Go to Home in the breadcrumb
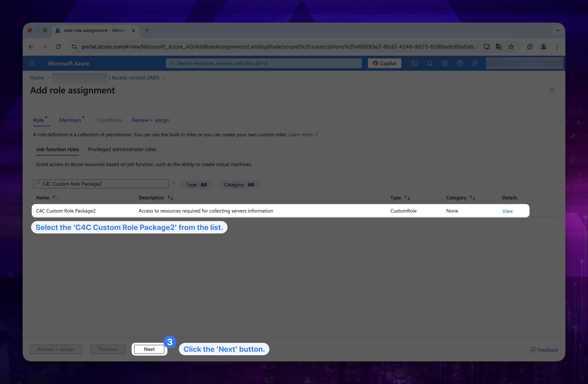 point(37,78)
